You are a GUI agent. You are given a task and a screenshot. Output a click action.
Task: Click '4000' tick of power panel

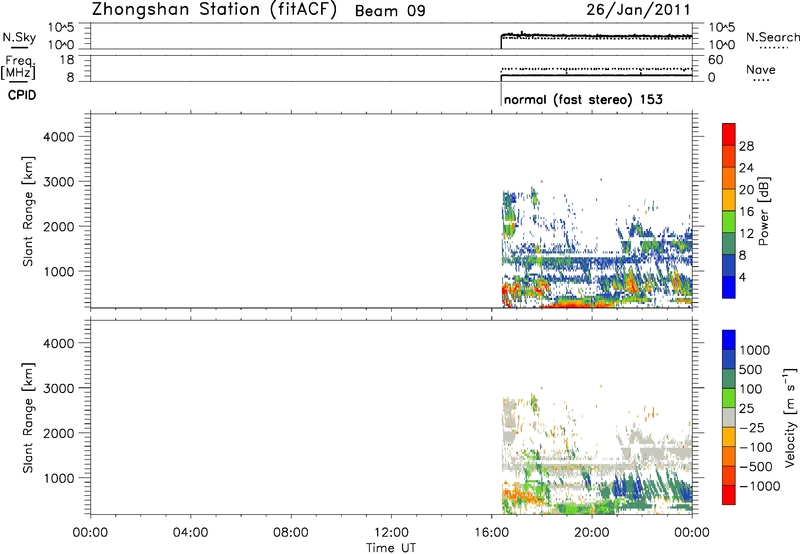59,137
